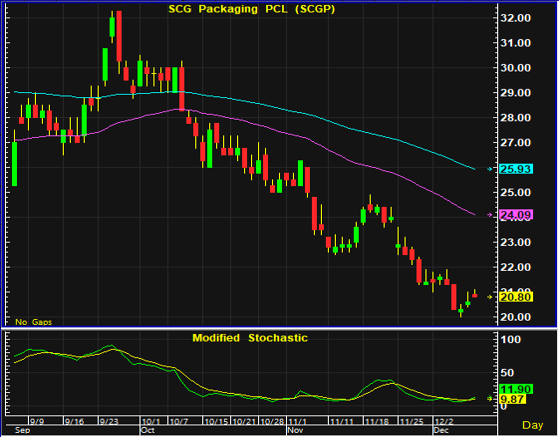
Task: Click the 32.00 price scale label
Action: [x=516, y=18]
